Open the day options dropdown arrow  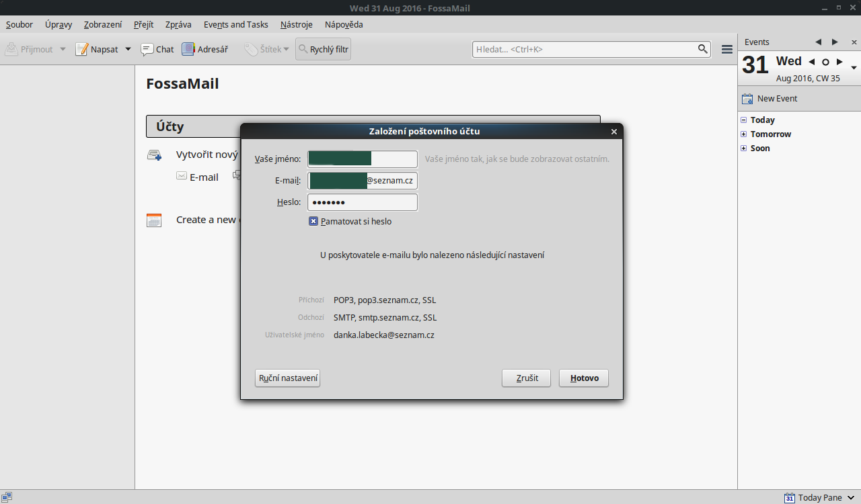(x=854, y=68)
